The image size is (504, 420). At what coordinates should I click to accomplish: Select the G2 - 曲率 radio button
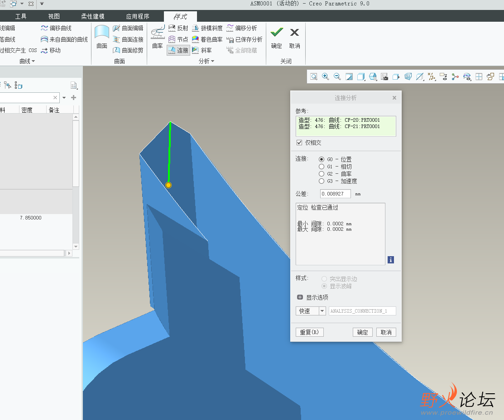click(322, 174)
